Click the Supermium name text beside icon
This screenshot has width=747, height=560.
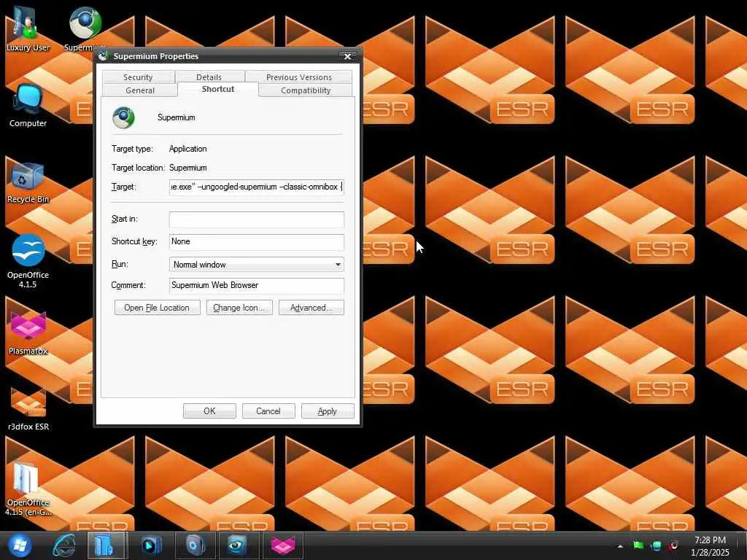click(x=177, y=117)
